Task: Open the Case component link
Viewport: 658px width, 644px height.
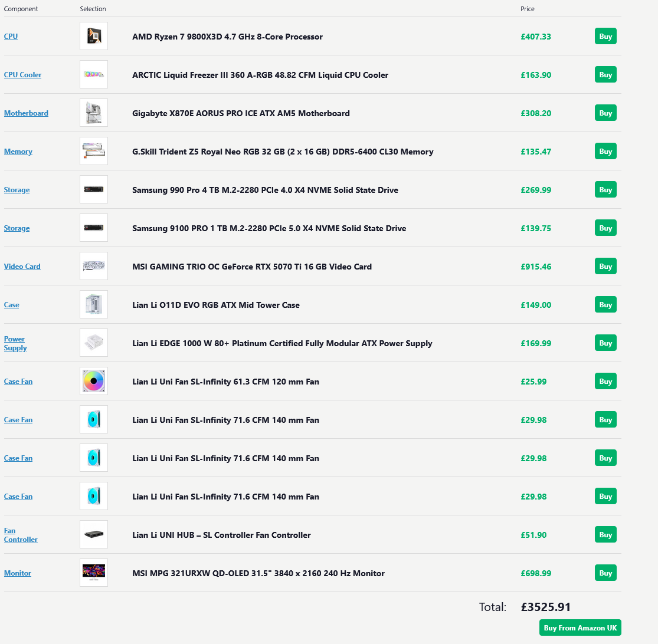Action: click(x=11, y=305)
